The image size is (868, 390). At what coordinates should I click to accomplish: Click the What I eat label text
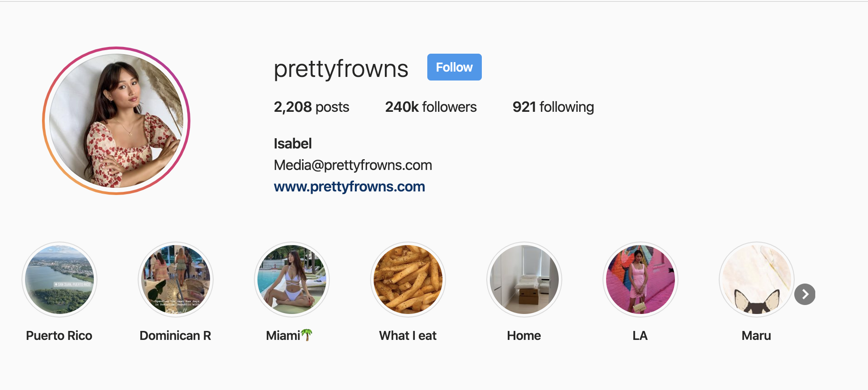408,335
